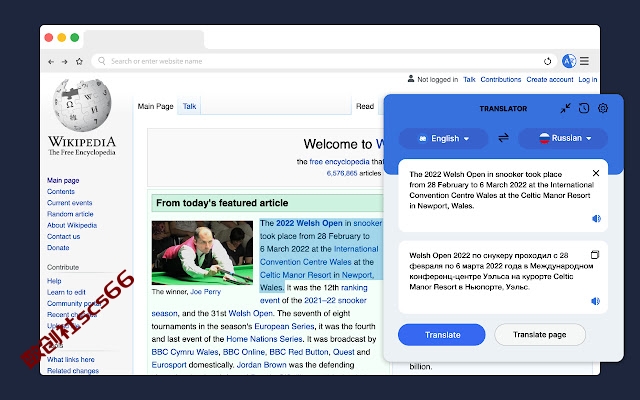
Task: Click the search magnifier in address bar
Action: [x=102, y=61]
